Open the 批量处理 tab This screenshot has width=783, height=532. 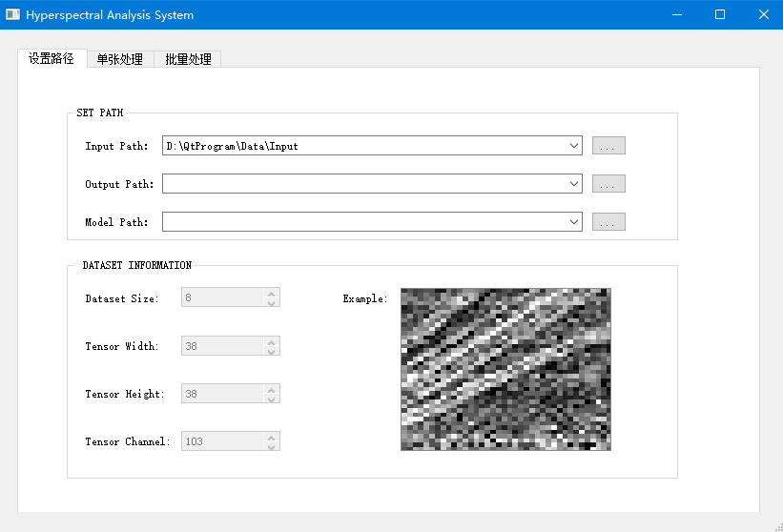pos(188,59)
